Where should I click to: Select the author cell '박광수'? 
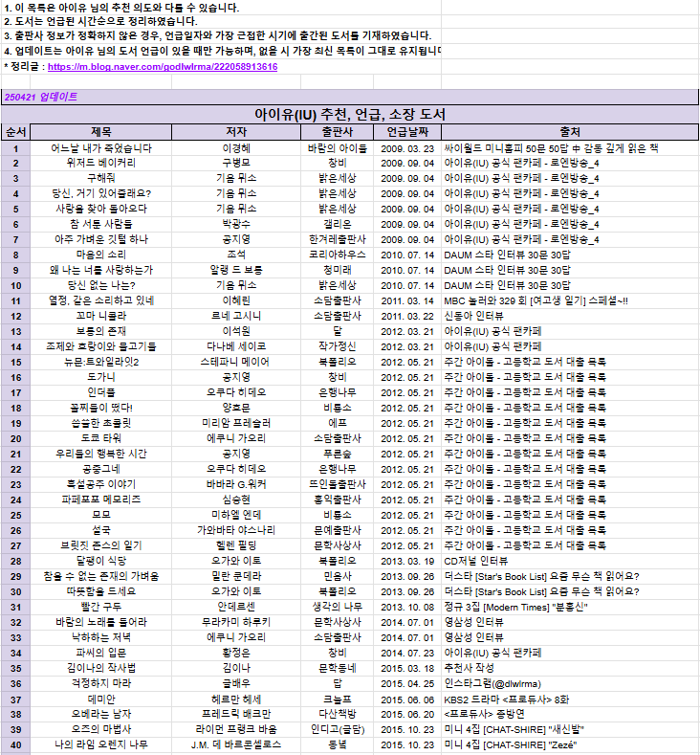[236, 224]
